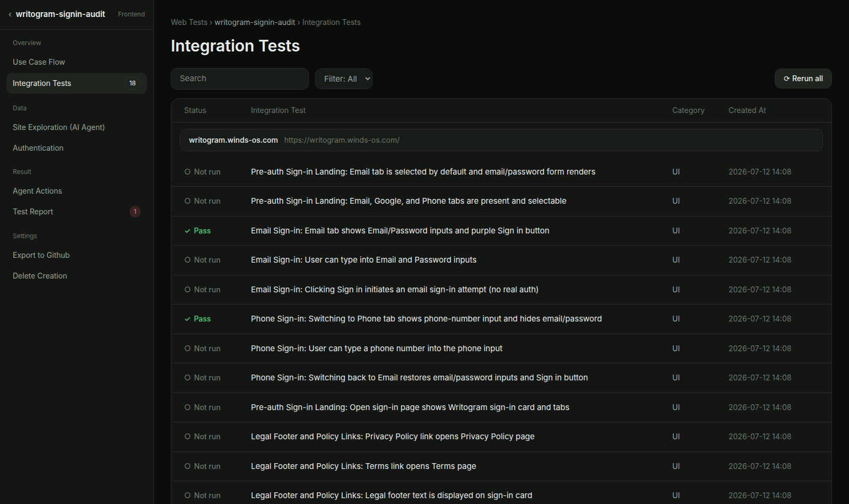Screen dimensions: 849x504
Task: Open test 'Email tab is selected by default and email/password form renders'
Action: click(423, 172)
